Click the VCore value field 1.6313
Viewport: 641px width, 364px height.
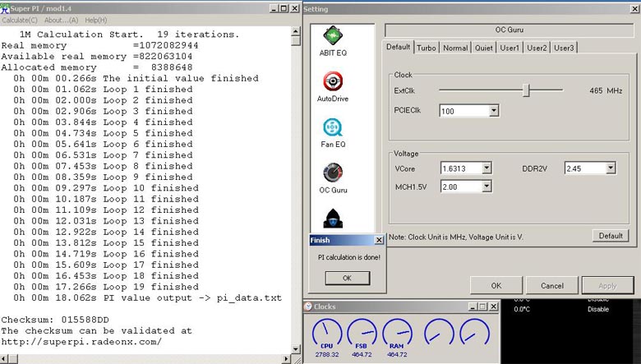461,168
